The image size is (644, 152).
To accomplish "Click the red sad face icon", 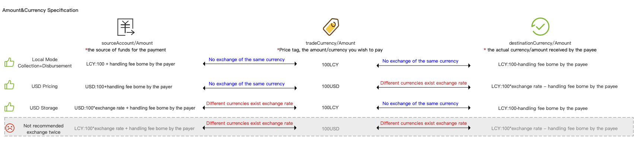I will point(10,128).
